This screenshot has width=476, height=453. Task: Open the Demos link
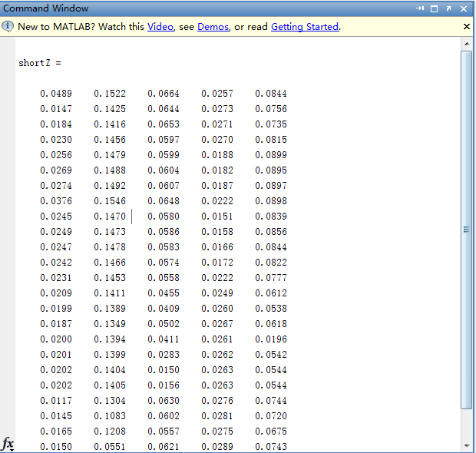coord(213,27)
